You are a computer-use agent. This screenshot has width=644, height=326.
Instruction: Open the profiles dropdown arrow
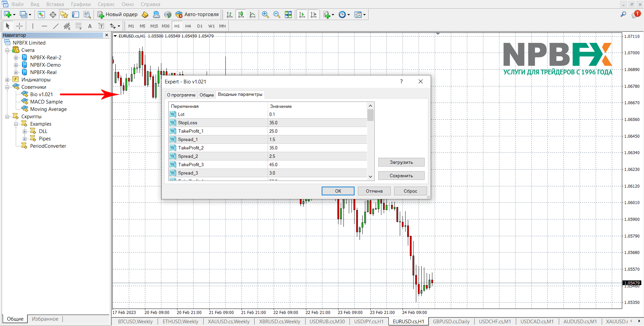click(x=30, y=14)
